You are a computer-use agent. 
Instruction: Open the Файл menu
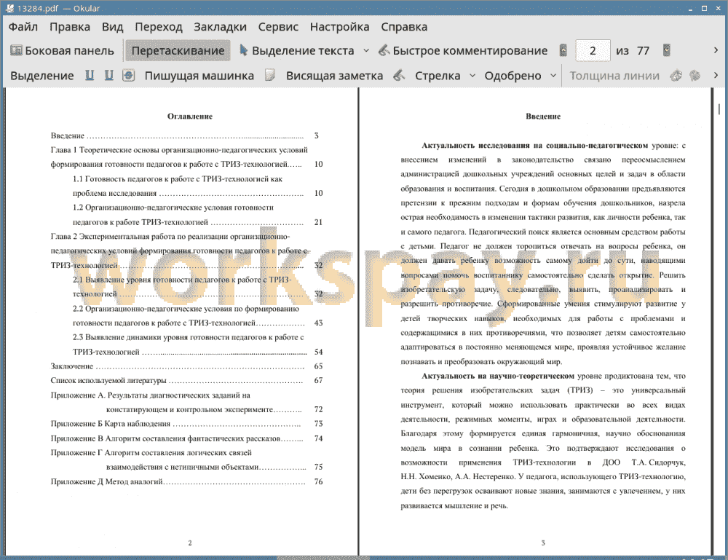click(23, 26)
